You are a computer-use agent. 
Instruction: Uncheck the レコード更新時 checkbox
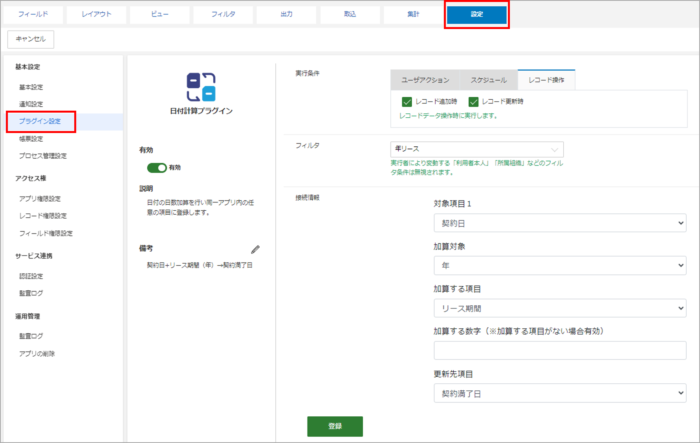click(x=473, y=102)
